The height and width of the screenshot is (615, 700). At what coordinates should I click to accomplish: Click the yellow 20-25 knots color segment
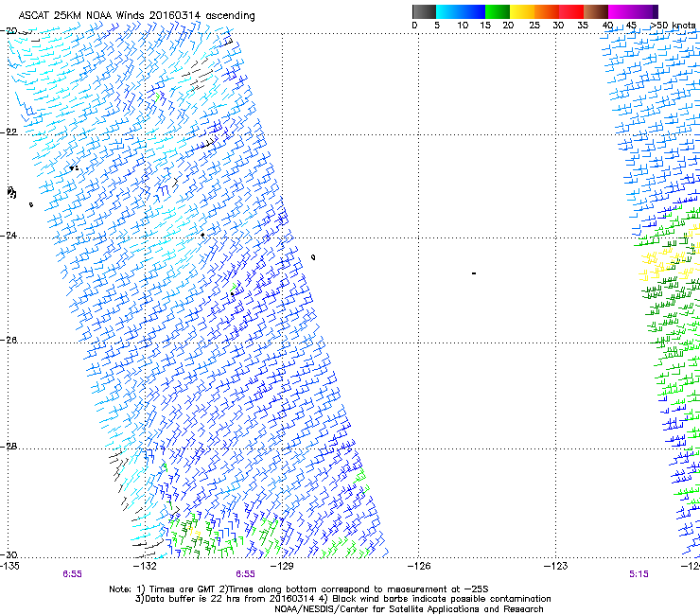coord(522,11)
